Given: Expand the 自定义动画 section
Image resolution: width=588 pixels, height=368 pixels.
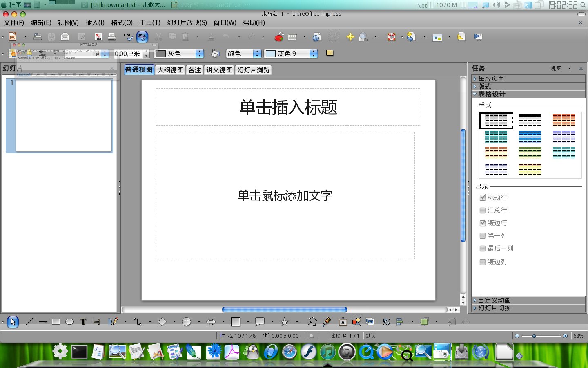Looking at the screenshot, I should pyautogui.click(x=529, y=300).
